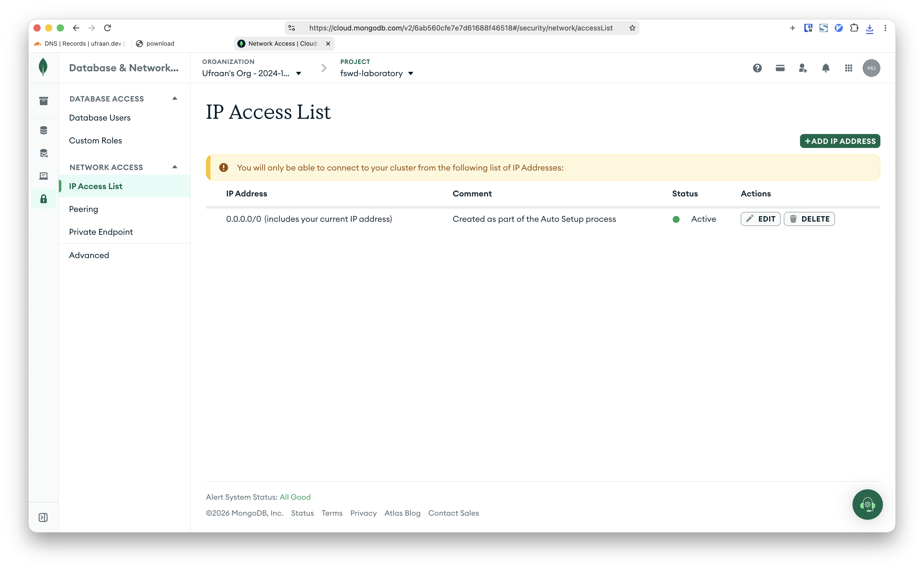Click the Database & Network heading

coord(124,68)
